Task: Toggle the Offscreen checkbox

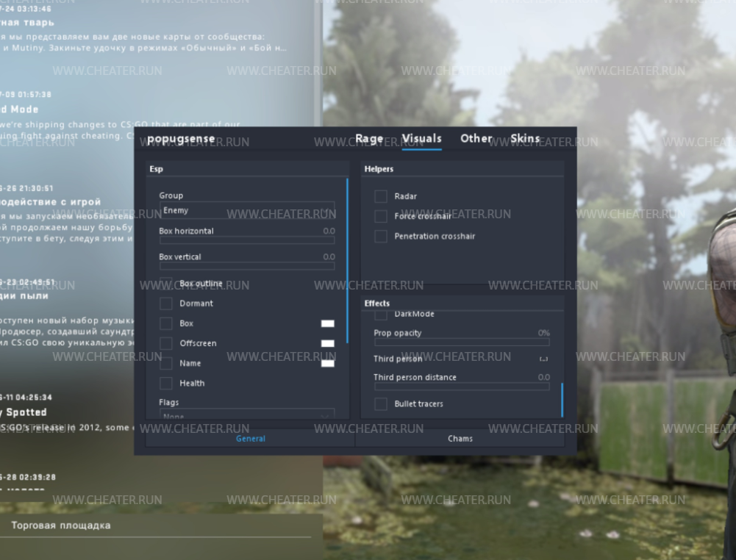Action: pos(165,343)
